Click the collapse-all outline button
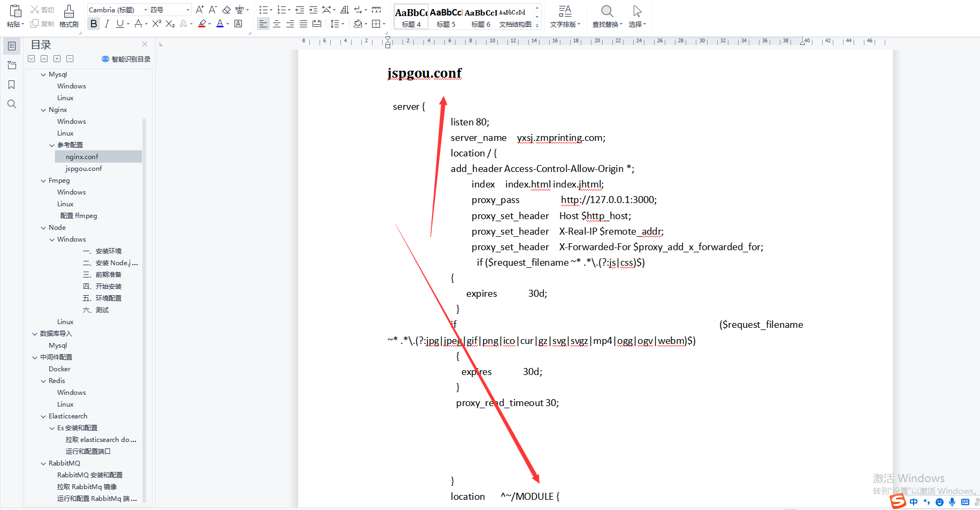The width and height of the screenshot is (980, 510). click(44, 59)
